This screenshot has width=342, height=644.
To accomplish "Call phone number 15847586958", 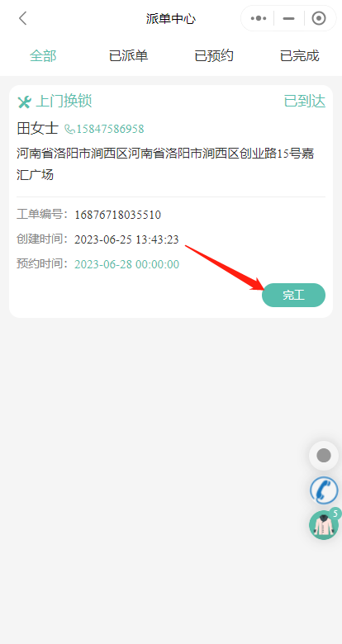I will pos(110,130).
